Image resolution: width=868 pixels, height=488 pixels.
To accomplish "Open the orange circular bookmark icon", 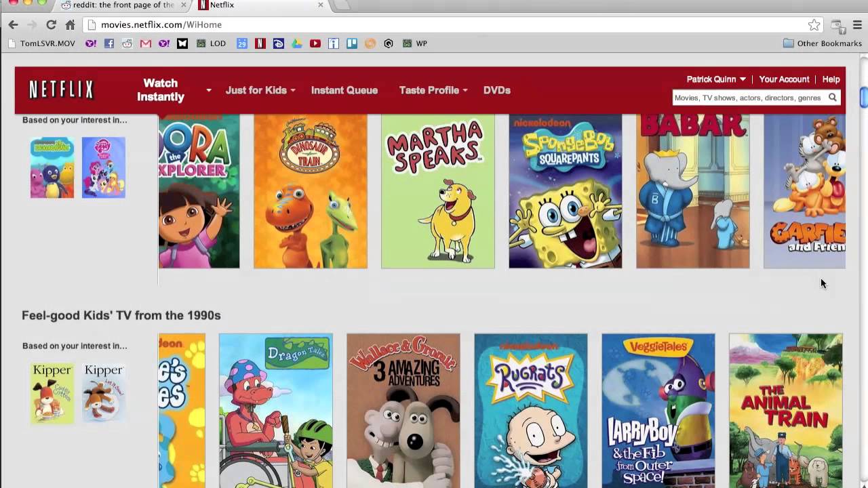I will click(370, 43).
